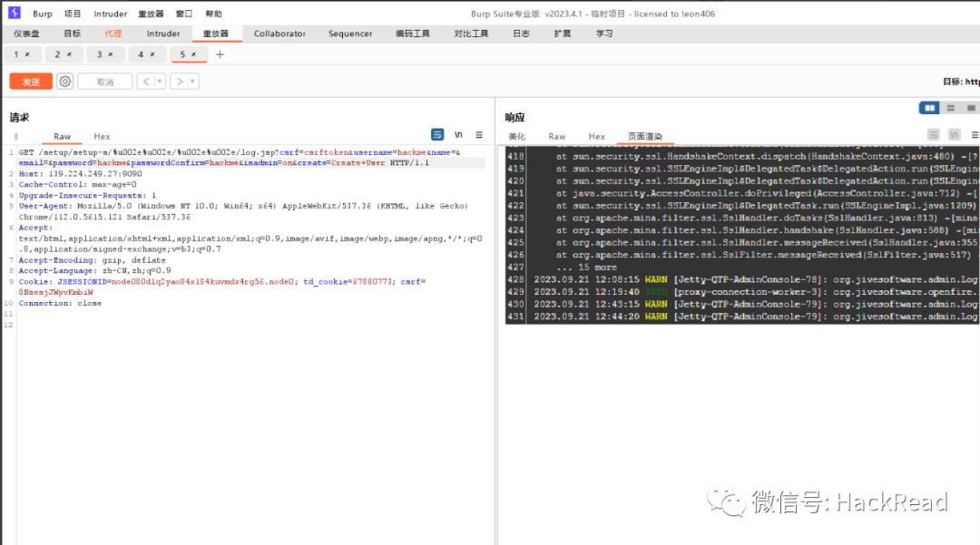The width and height of the screenshot is (980, 545).
Task: Open the 帮助 menu
Action: (213, 13)
